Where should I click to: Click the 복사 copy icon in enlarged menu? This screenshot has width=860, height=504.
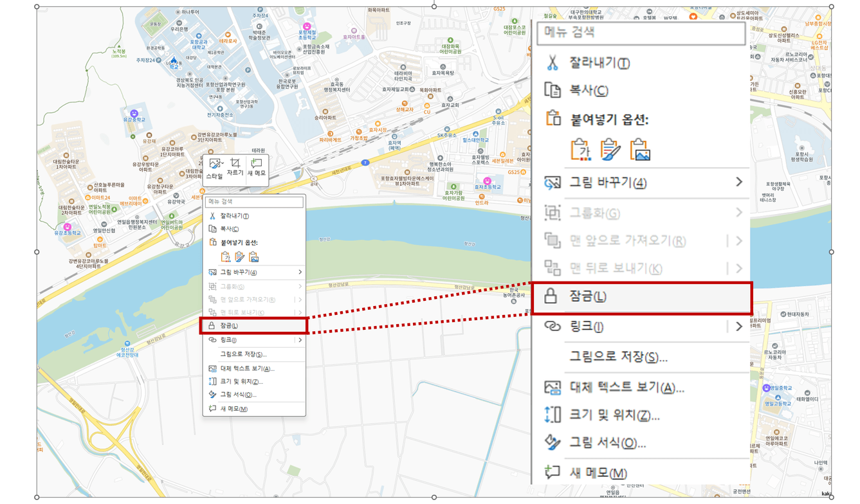(552, 90)
